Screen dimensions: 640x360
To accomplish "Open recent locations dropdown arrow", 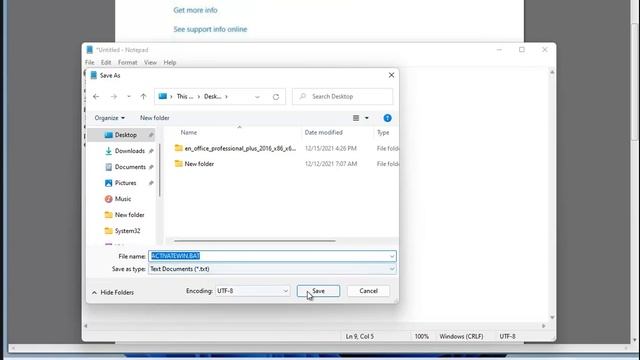I will click(129, 97).
